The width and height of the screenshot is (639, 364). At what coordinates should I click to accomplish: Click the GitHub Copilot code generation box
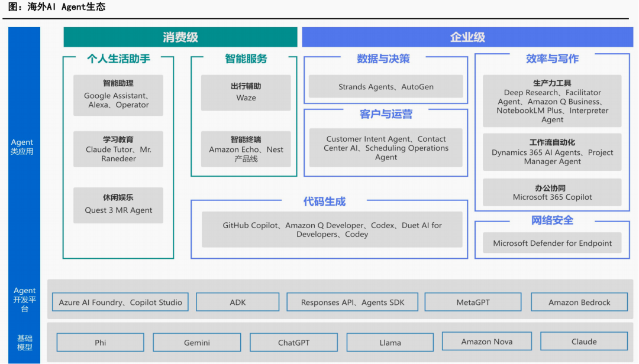[x=332, y=230]
